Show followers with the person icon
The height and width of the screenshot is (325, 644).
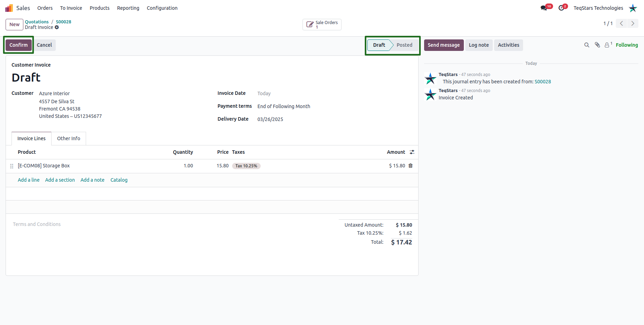(x=608, y=45)
